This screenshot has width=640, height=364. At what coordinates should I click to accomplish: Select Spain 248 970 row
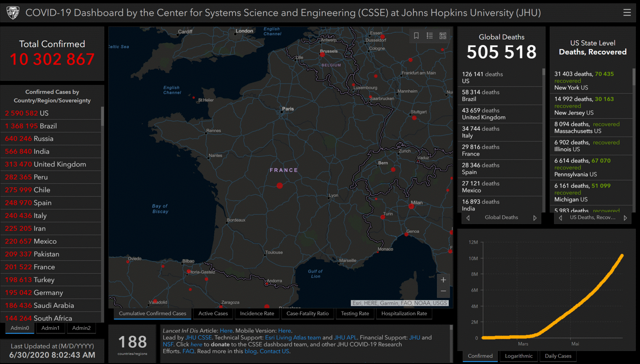pos(51,203)
